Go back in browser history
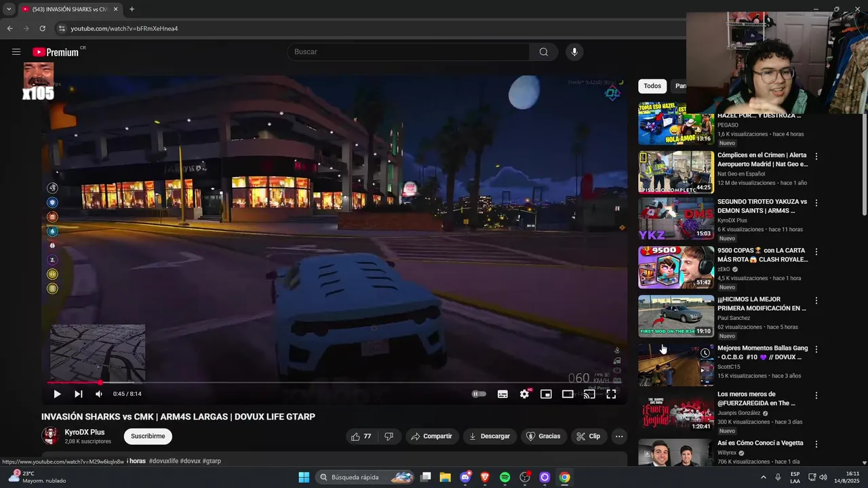 click(9, 28)
